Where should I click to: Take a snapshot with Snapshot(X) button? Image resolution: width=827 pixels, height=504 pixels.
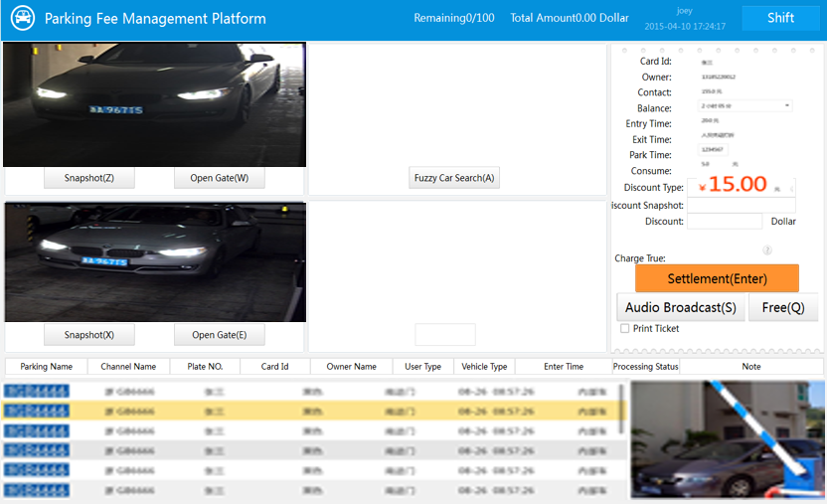click(x=89, y=335)
